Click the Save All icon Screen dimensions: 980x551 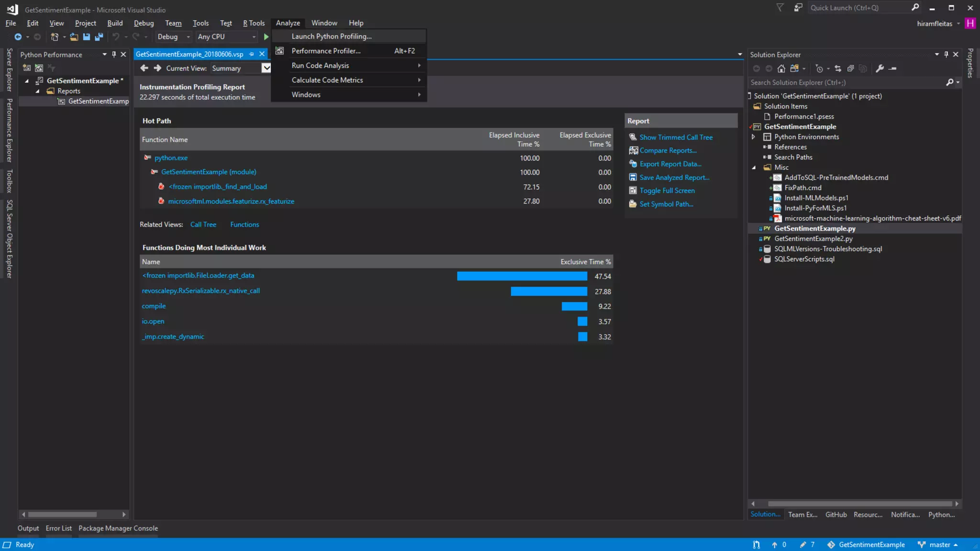pos(99,37)
